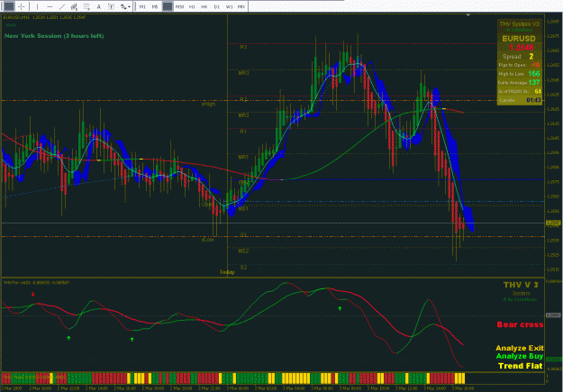This screenshot has width=563, height=392.
Task: Click the High to Low value 156
Action: click(534, 74)
